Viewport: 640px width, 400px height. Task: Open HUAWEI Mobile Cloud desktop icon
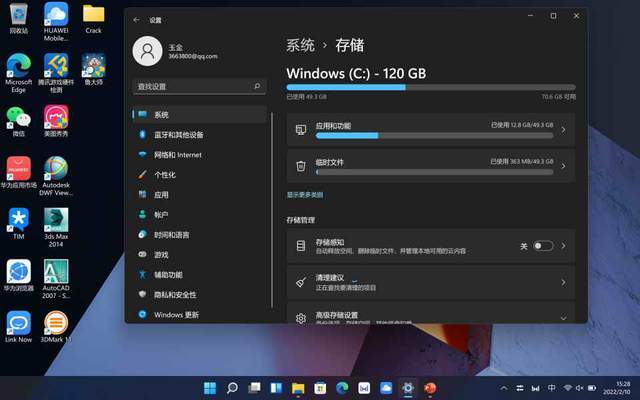[x=56, y=21]
